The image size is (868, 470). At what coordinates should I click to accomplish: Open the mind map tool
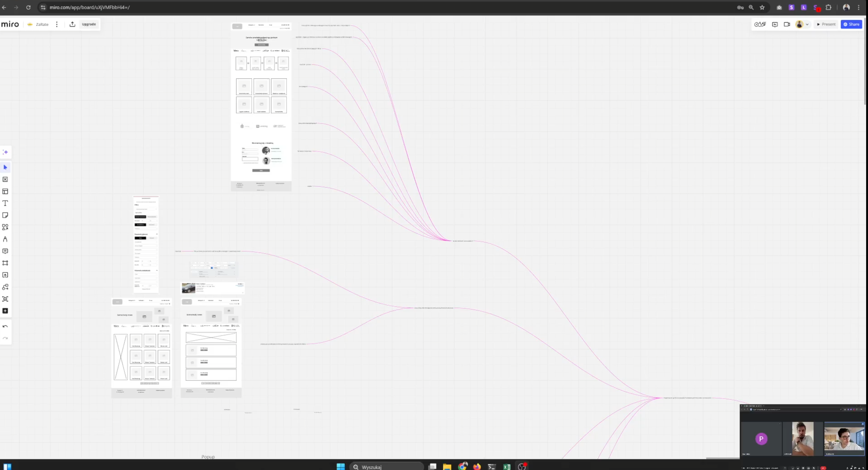point(5,299)
